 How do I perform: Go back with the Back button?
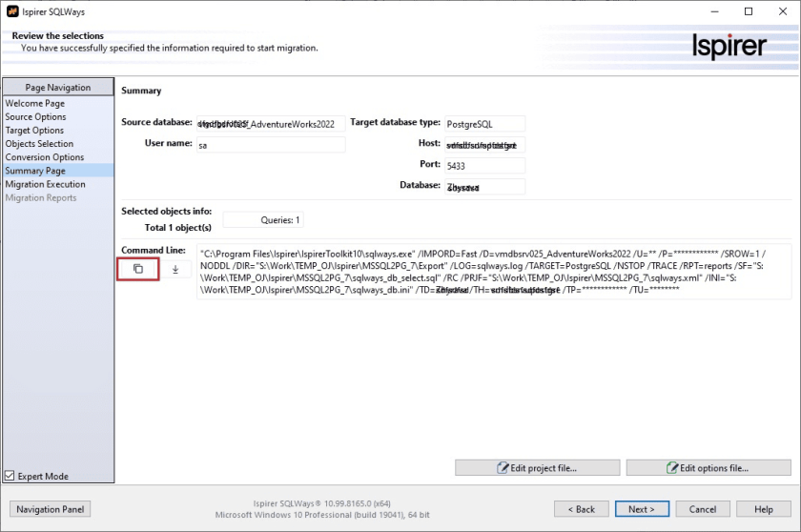coord(581,509)
